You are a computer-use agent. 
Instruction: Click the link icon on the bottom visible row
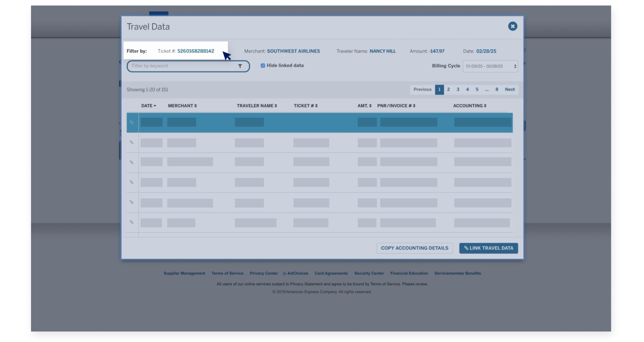pyautogui.click(x=132, y=222)
